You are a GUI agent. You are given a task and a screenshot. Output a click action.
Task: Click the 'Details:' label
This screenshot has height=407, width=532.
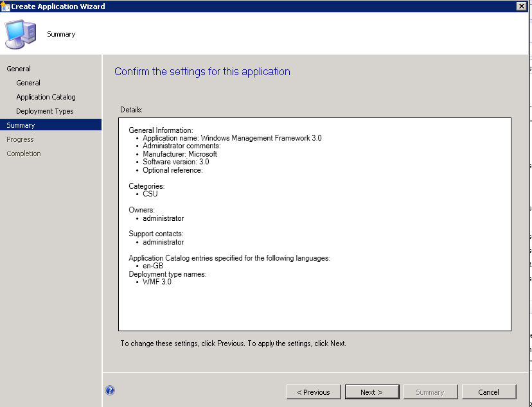coord(131,110)
